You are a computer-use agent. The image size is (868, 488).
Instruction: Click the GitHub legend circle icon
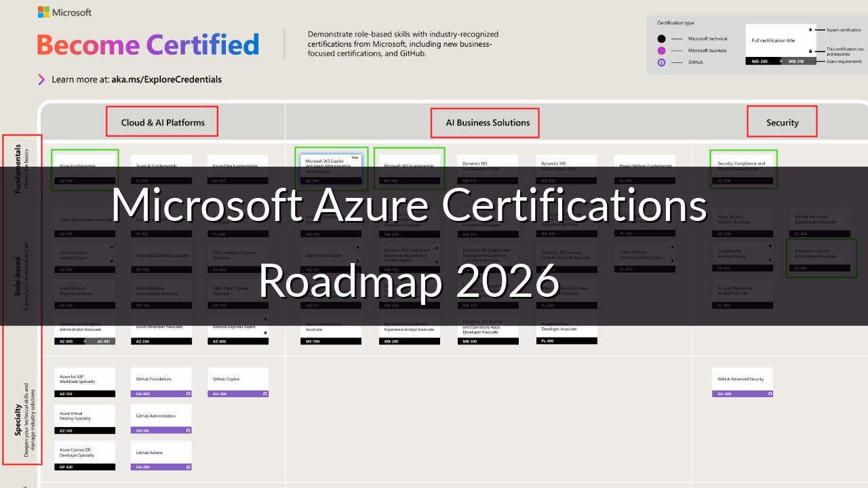[661, 62]
